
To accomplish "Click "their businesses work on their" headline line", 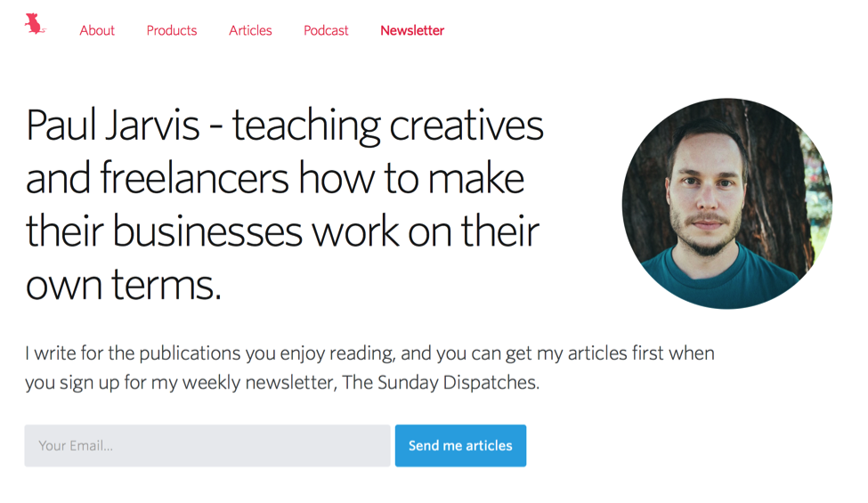I will 282,232.
